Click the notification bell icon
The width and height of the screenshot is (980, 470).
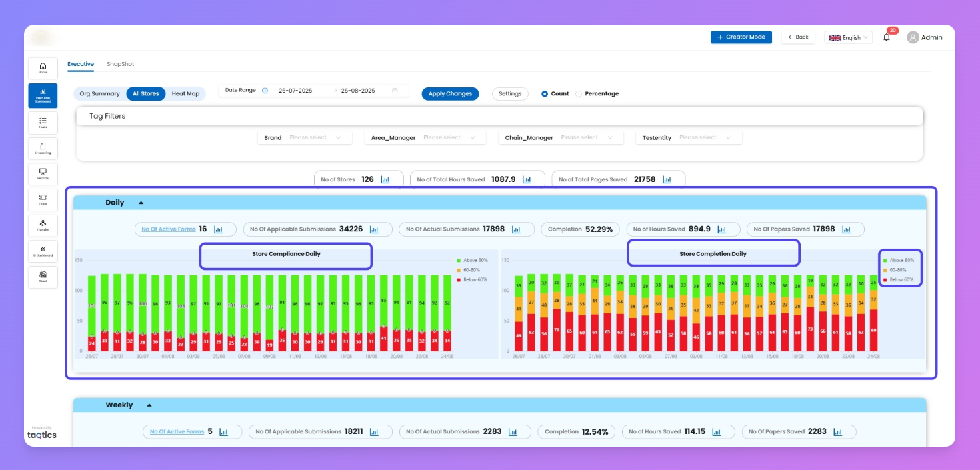pos(887,37)
